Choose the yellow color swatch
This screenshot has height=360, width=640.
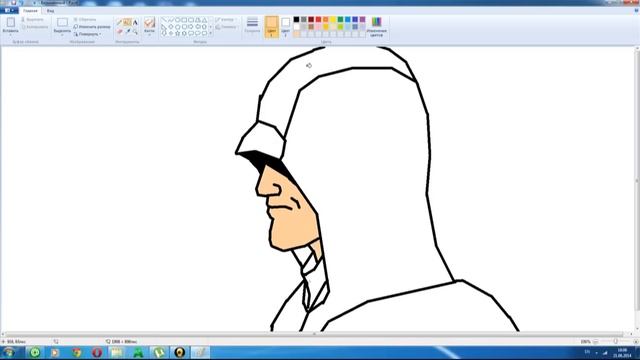point(333,20)
